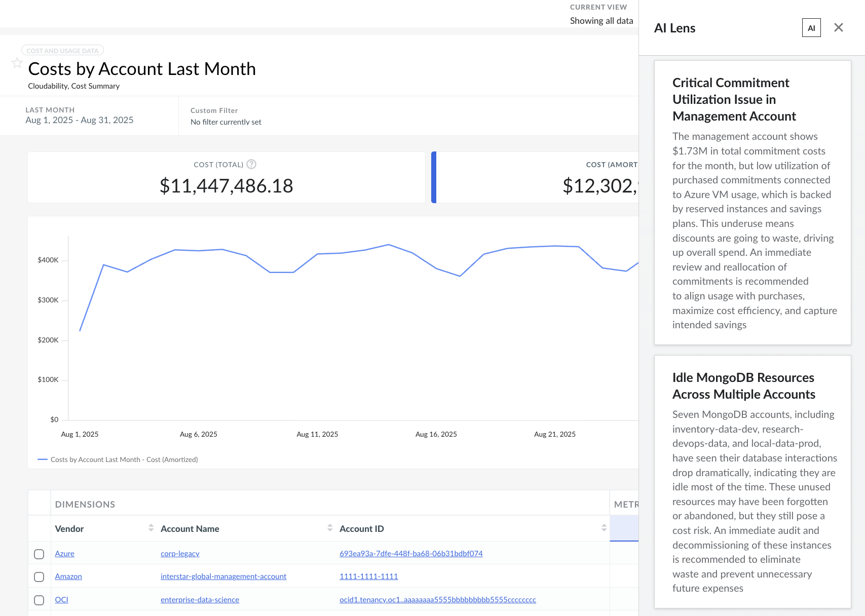Click the Cost (Total) help question icon

(x=251, y=164)
